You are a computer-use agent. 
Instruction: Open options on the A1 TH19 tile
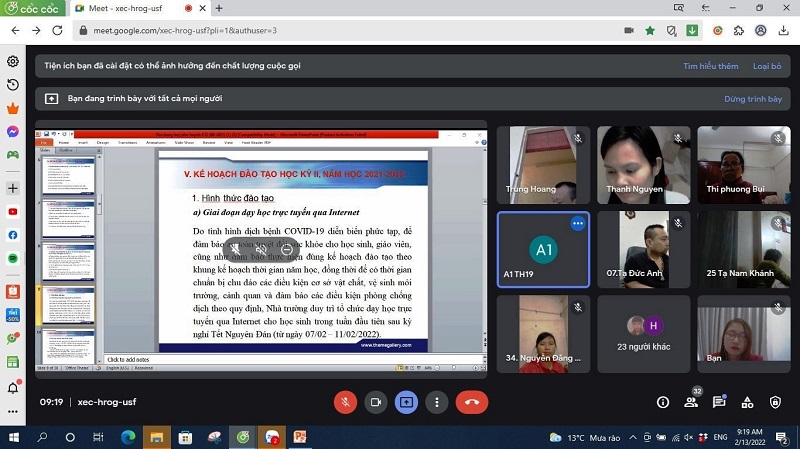click(577, 223)
